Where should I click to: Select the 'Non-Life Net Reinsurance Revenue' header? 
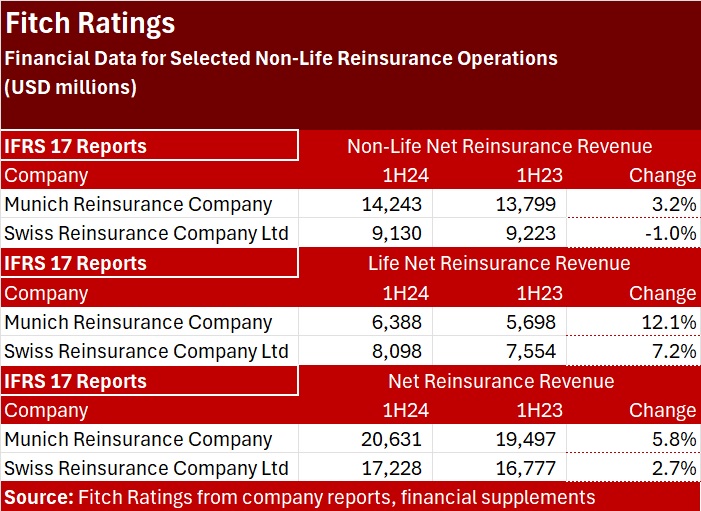pyautogui.click(x=499, y=146)
